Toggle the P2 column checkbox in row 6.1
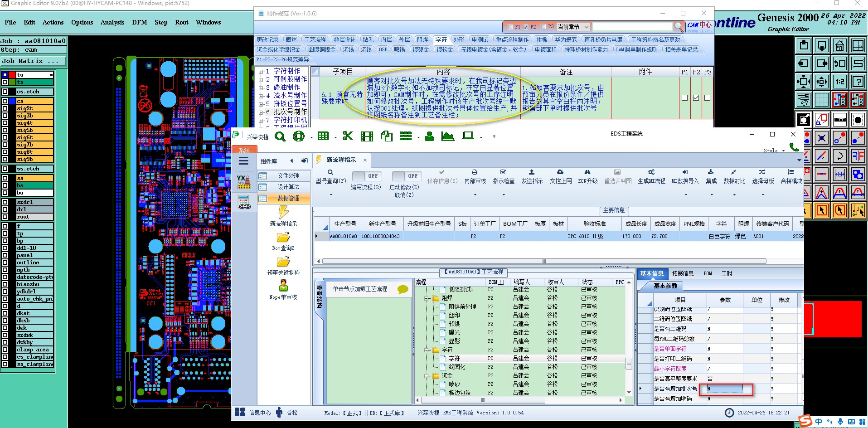 click(x=696, y=97)
